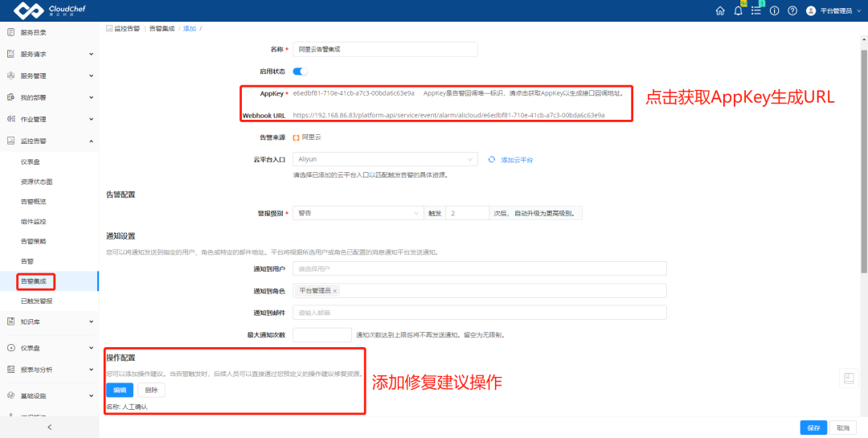The height and width of the screenshot is (438, 868).
Task: Open the 警报级别 dropdown
Action: 358,213
